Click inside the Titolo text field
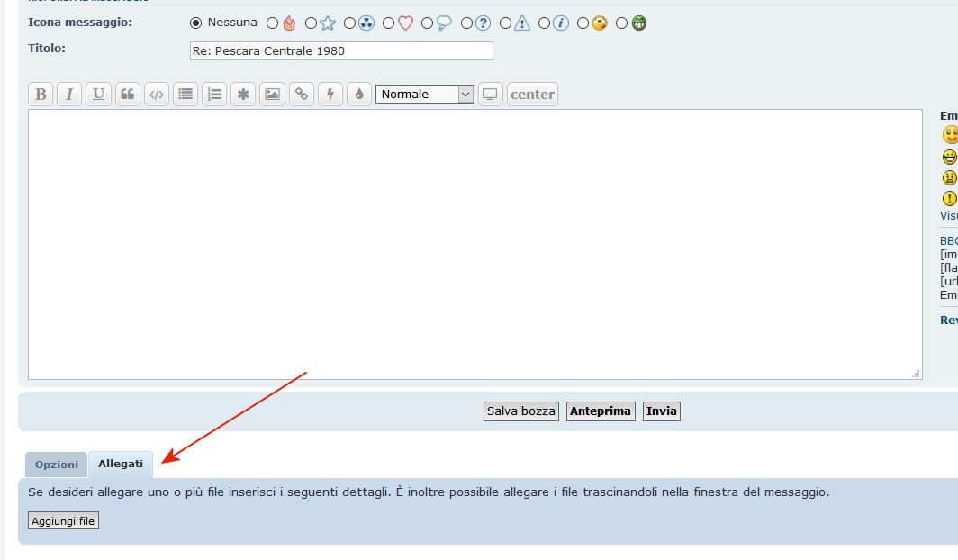This screenshot has width=958, height=560. (341, 51)
